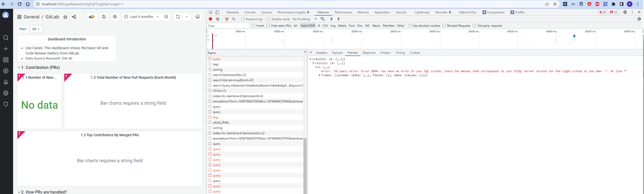Collapse A object in preview
Viewport: 644px width, 194px height.
coord(316,67)
